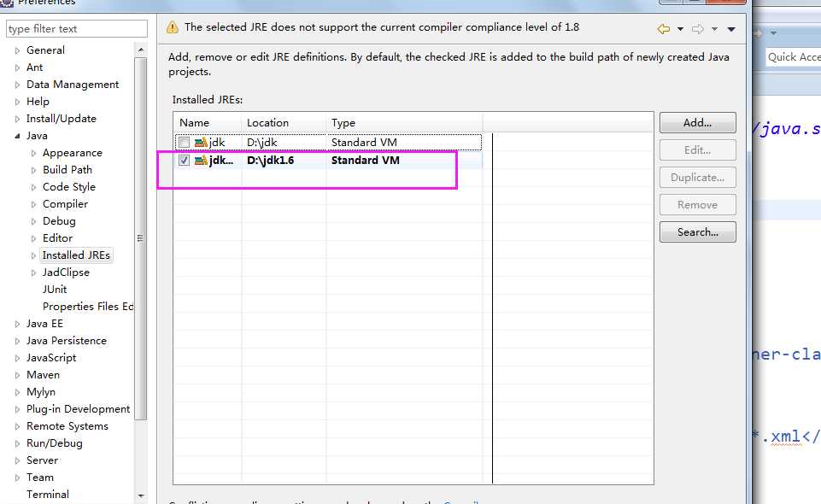
Task: Click the Edit... JRE button
Action: 697,149
